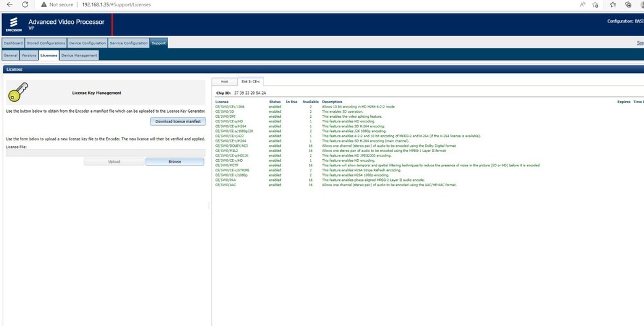This screenshot has height=326, width=644.
Task: Select the CE/SWO/CE-a/HDJ2K license entry
Action: pos(232,155)
